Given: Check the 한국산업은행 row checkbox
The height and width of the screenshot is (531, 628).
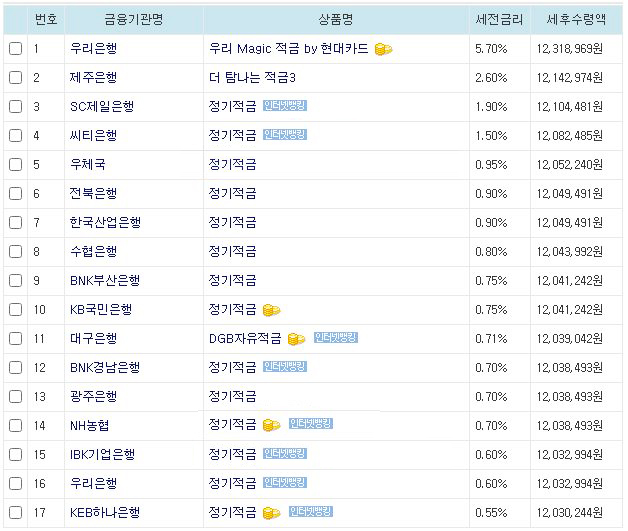Looking at the screenshot, I should tap(15, 222).
